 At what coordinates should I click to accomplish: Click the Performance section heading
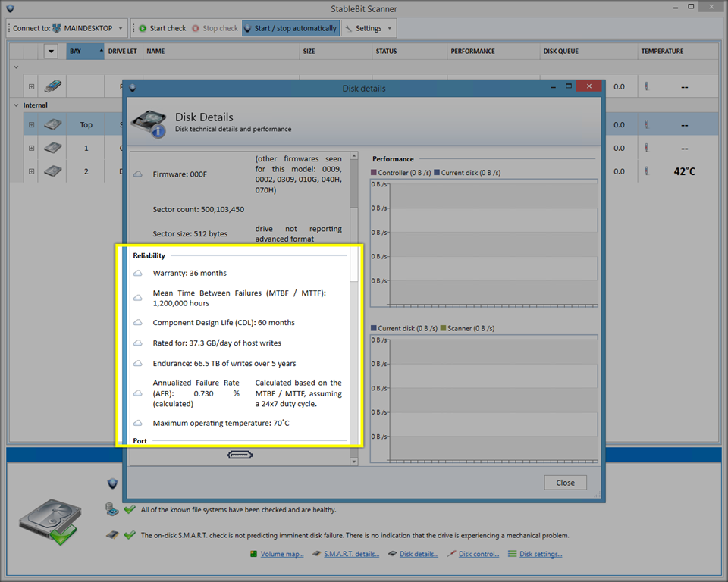point(393,158)
